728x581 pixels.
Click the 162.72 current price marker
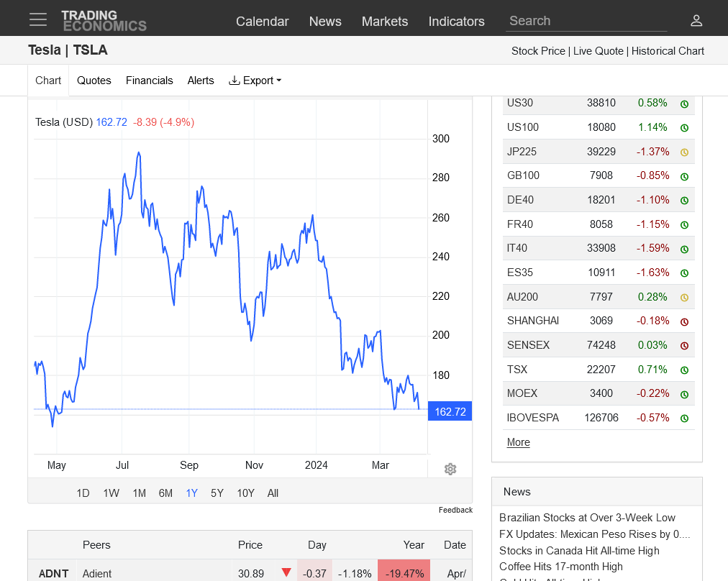(x=450, y=412)
